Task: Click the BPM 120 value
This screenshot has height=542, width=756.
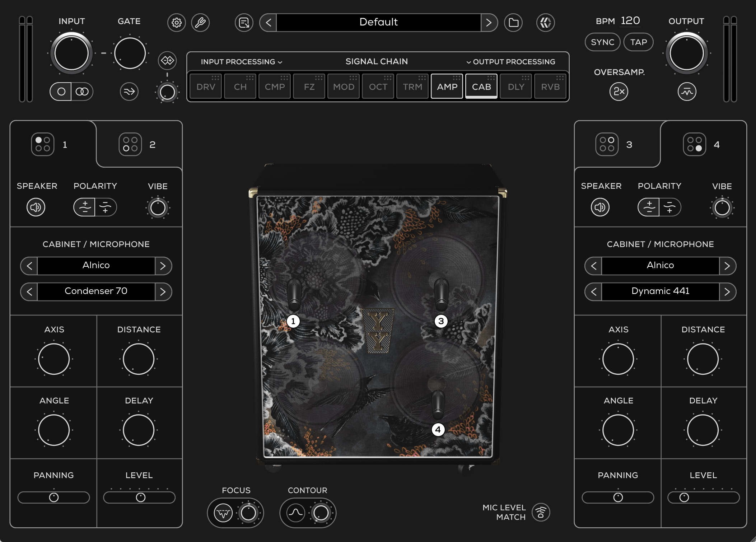Action: coord(630,21)
